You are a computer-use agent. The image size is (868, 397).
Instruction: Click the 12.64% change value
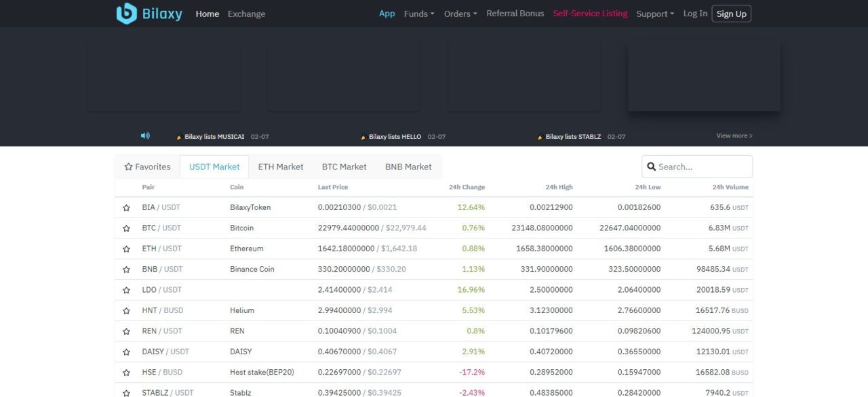click(471, 207)
